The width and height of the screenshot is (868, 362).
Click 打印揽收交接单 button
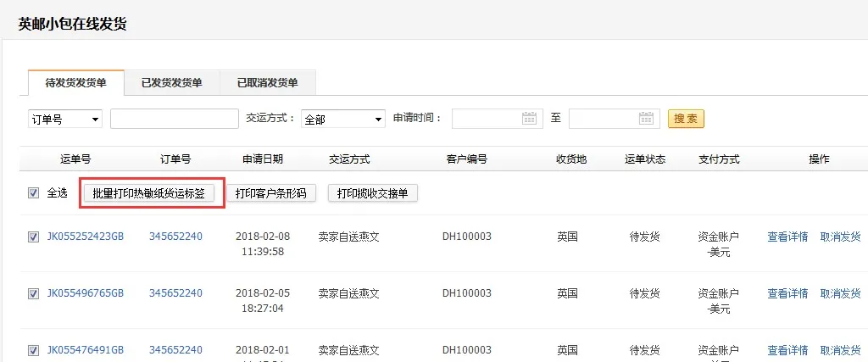pyautogui.click(x=373, y=193)
